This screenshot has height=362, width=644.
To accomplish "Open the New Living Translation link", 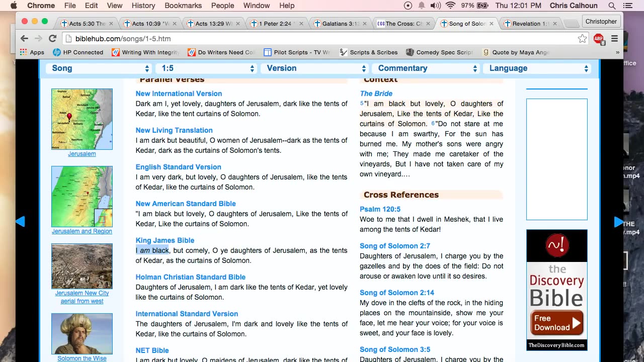I will point(174,130).
